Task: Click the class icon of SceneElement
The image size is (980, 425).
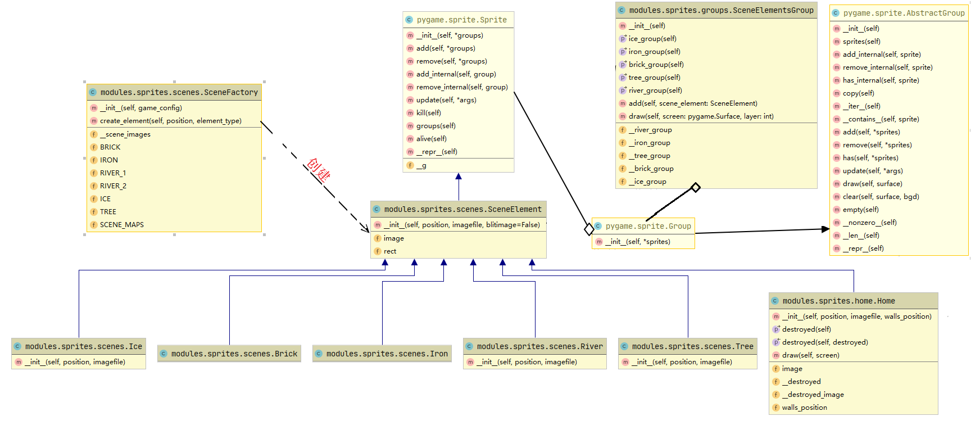Action: pyautogui.click(x=377, y=209)
